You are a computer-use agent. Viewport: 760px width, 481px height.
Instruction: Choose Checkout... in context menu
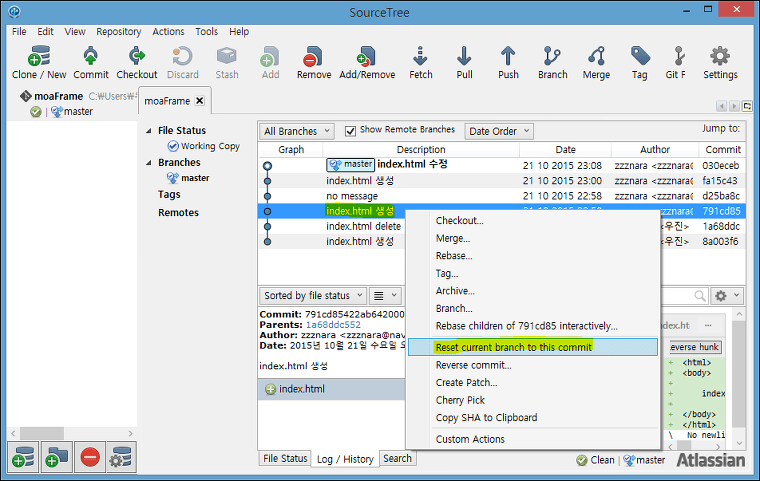coord(533,221)
